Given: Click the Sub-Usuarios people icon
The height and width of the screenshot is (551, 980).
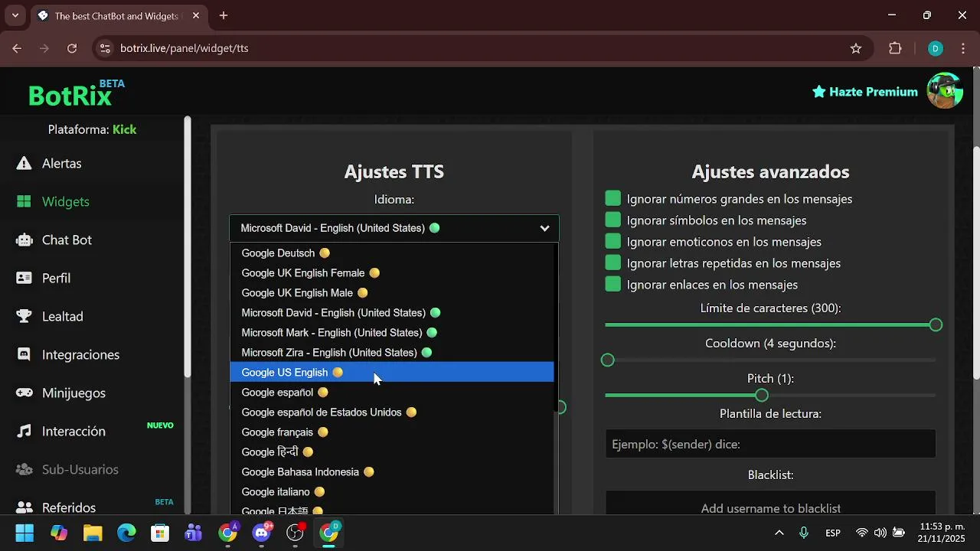Looking at the screenshot, I should coord(24,469).
